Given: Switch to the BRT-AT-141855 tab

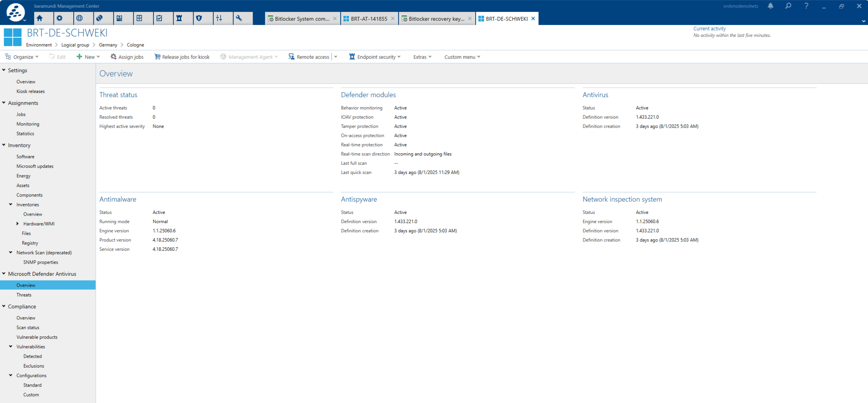Looking at the screenshot, I should [x=369, y=19].
